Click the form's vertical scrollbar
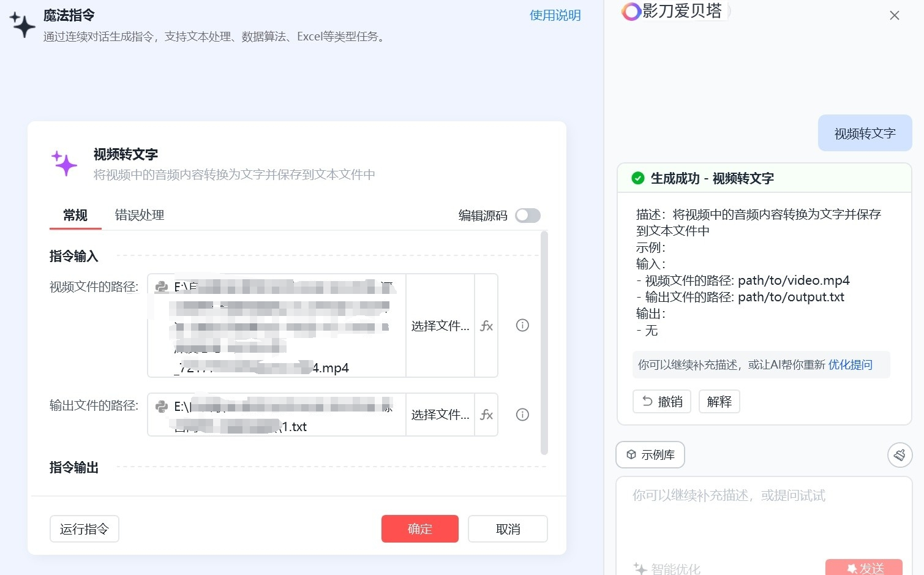 coord(544,343)
